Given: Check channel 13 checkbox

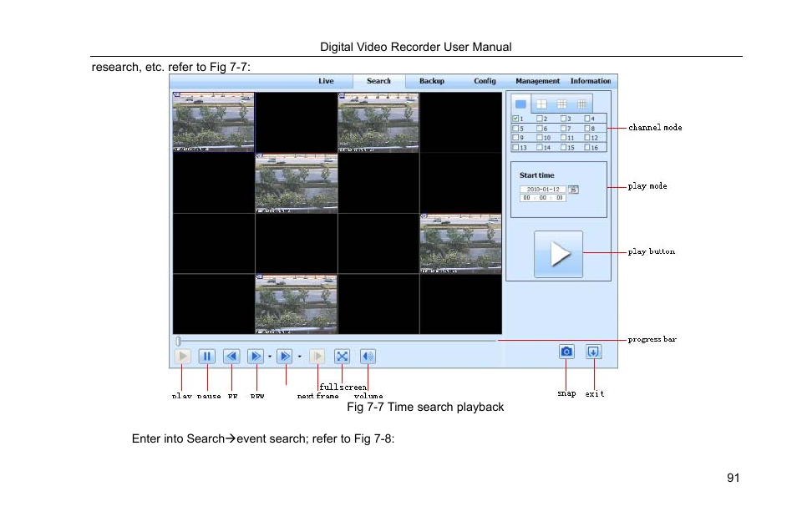Looking at the screenshot, I should pyautogui.click(x=515, y=147).
